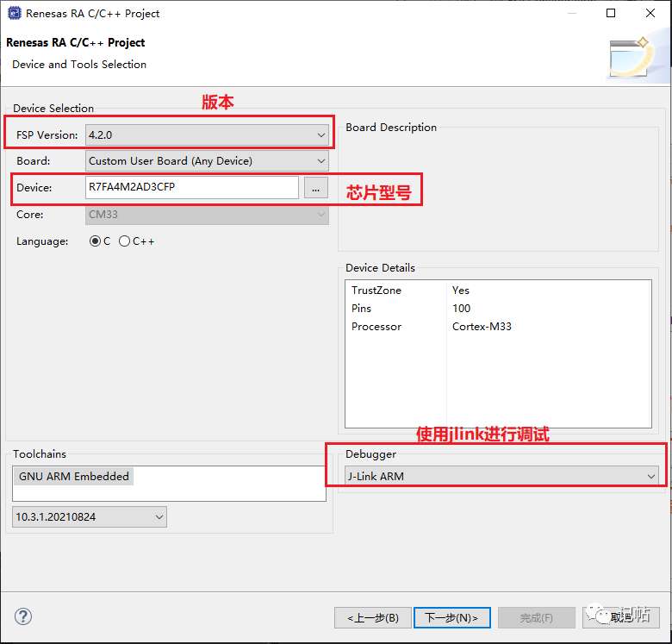This screenshot has height=644, width=672.
Task: Open the toolchain version 10.3.1.20210824 dropdown
Action: click(90, 517)
